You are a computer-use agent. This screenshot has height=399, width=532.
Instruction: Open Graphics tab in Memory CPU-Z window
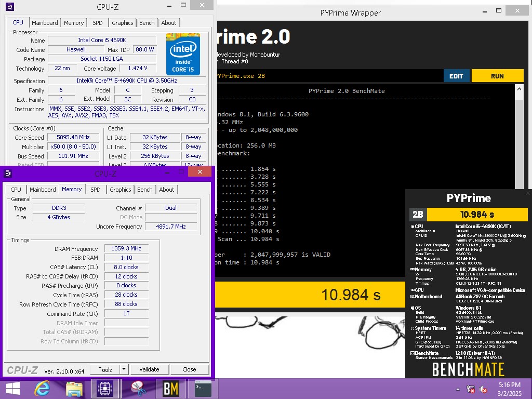click(x=121, y=189)
